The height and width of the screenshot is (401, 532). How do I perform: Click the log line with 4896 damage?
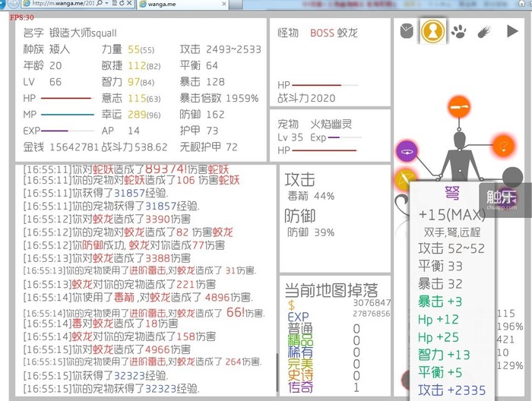click(x=138, y=298)
